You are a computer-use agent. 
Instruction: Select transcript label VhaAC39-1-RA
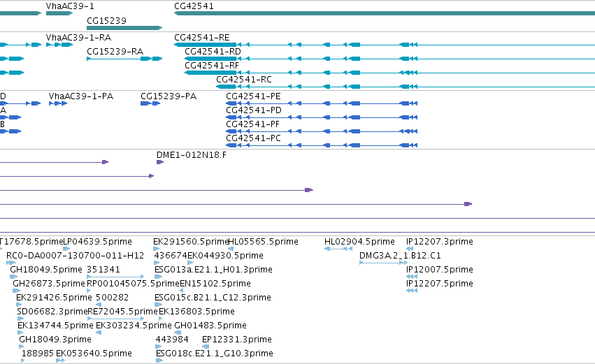[78, 38]
